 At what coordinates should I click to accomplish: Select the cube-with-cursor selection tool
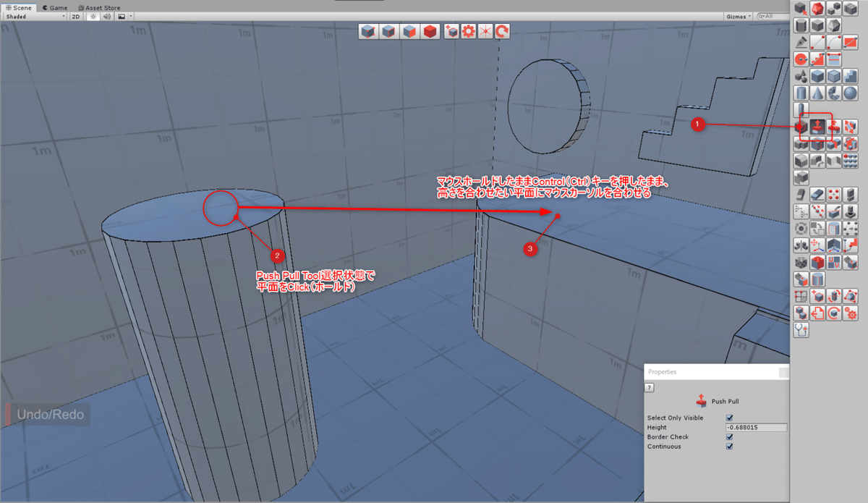pyautogui.click(x=801, y=8)
